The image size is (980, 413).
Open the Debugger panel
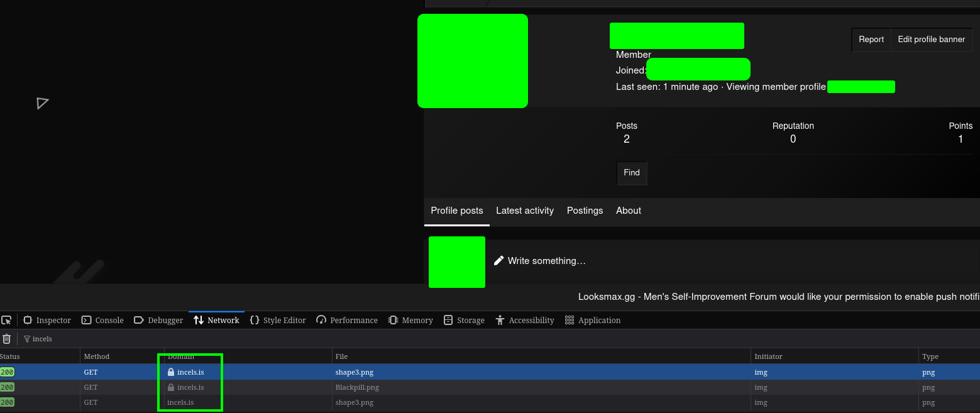coord(158,320)
